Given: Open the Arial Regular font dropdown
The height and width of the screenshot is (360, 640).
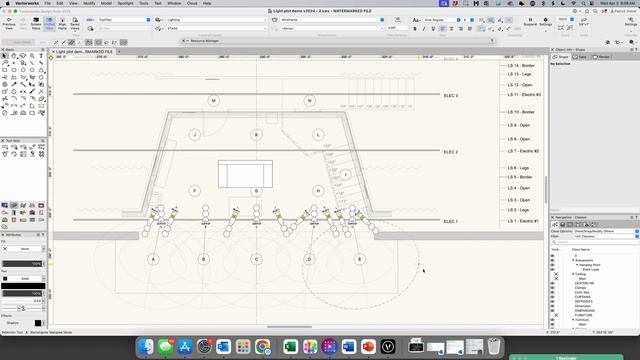Looking at the screenshot, I should pos(442,20).
